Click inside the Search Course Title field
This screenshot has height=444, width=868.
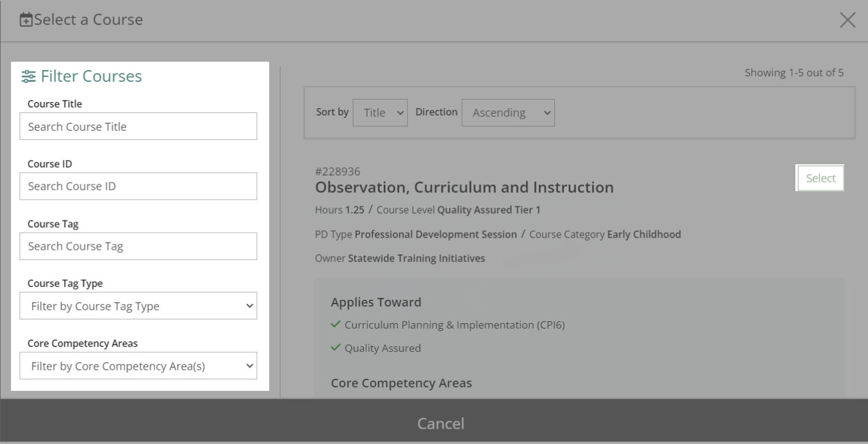point(138,126)
